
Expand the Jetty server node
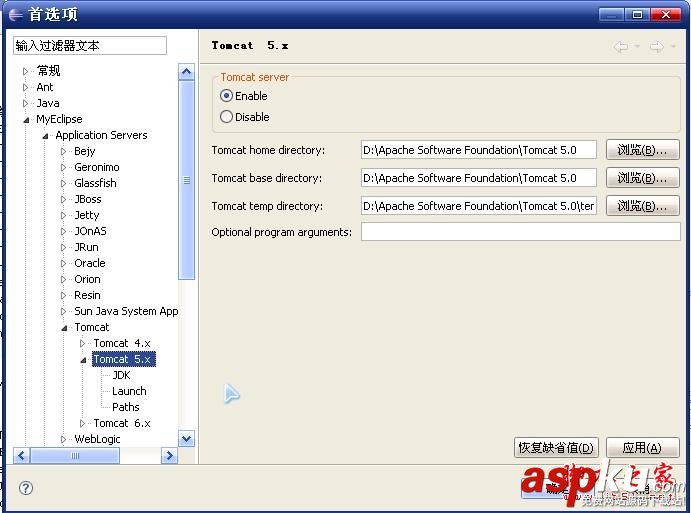[63, 216]
